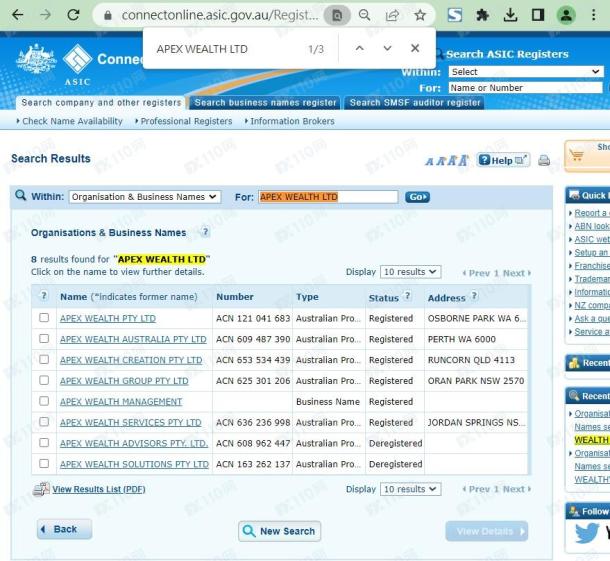This screenshot has width=610, height=561.
Task: Tick checkbox for APEX WEALTH PTY LTD
Action: tap(44, 317)
